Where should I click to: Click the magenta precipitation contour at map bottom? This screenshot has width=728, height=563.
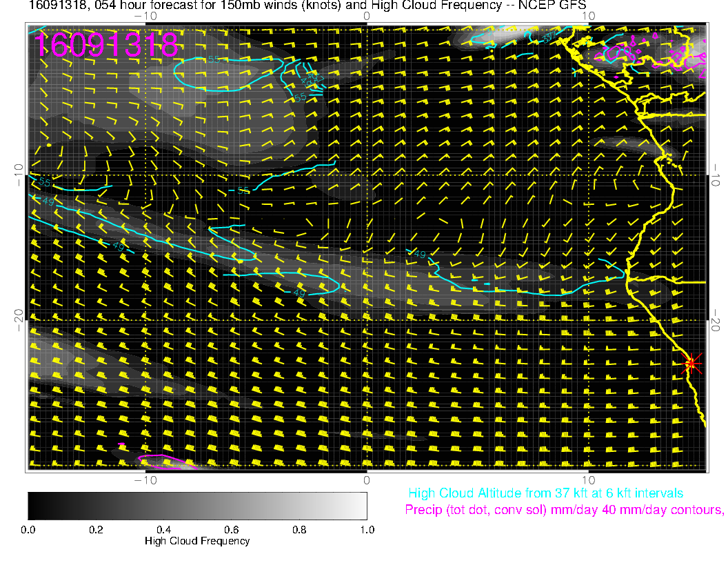[x=166, y=461]
